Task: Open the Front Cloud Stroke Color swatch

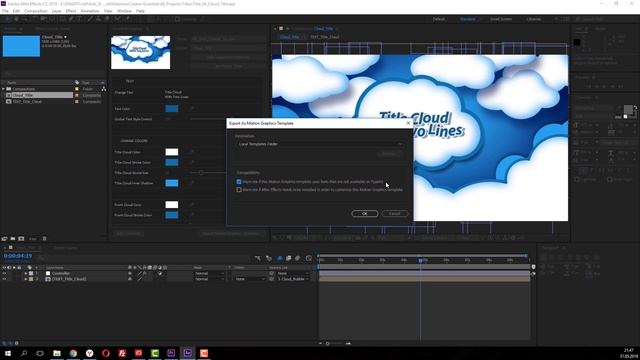Action: 171,215
